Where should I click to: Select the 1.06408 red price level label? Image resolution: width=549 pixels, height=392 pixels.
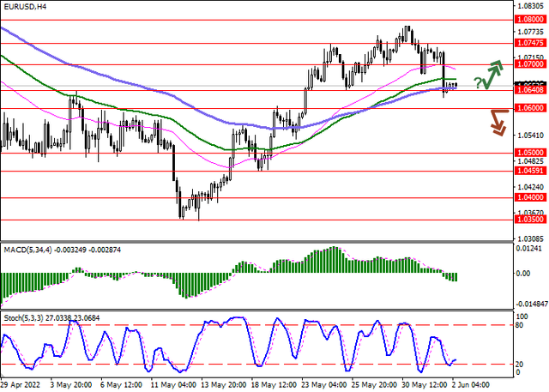(531, 90)
